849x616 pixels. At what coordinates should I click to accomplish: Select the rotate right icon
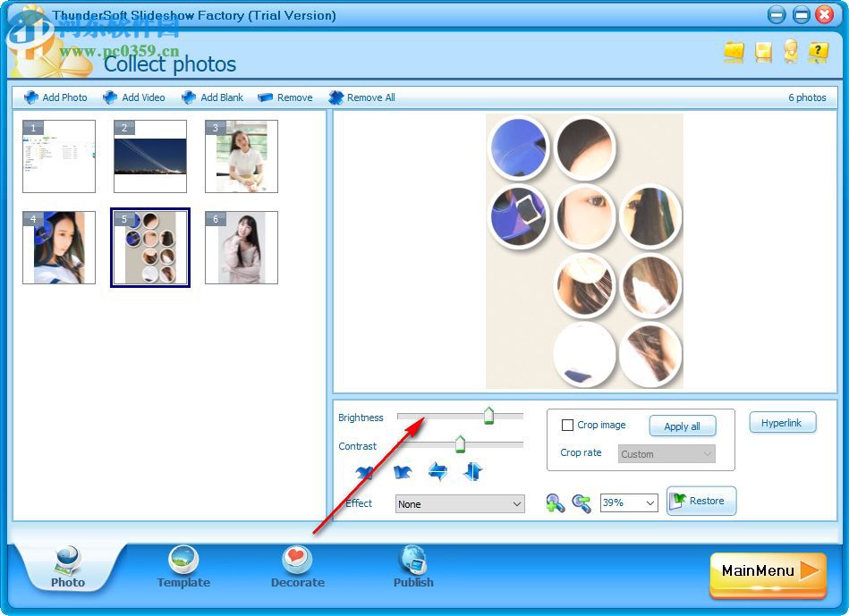[402, 472]
